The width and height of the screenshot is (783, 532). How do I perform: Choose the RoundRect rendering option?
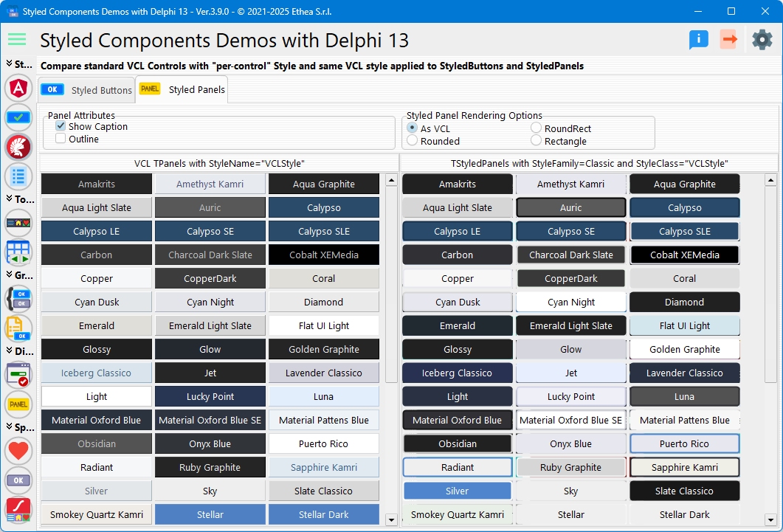[537, 127]
